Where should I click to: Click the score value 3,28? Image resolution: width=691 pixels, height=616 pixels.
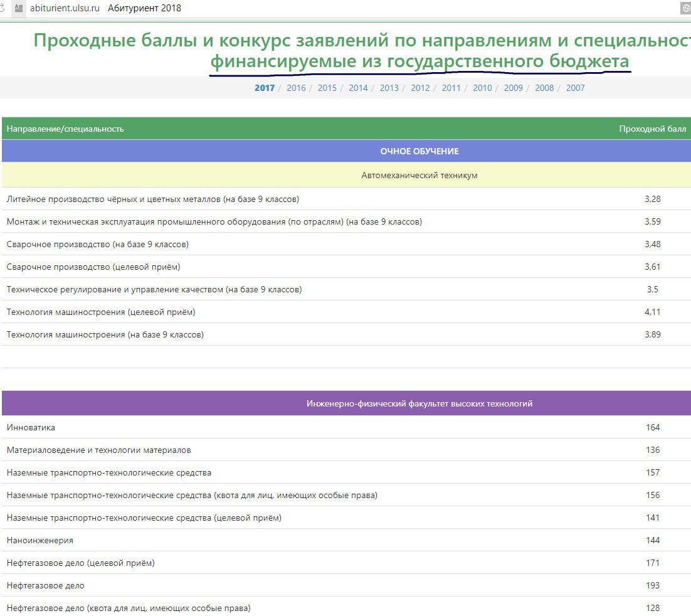653,199
